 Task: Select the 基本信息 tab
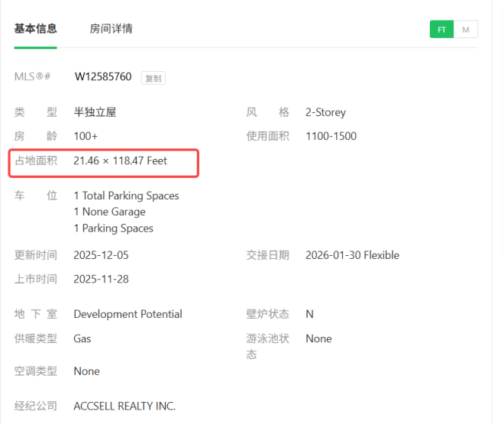click(35, 29)
